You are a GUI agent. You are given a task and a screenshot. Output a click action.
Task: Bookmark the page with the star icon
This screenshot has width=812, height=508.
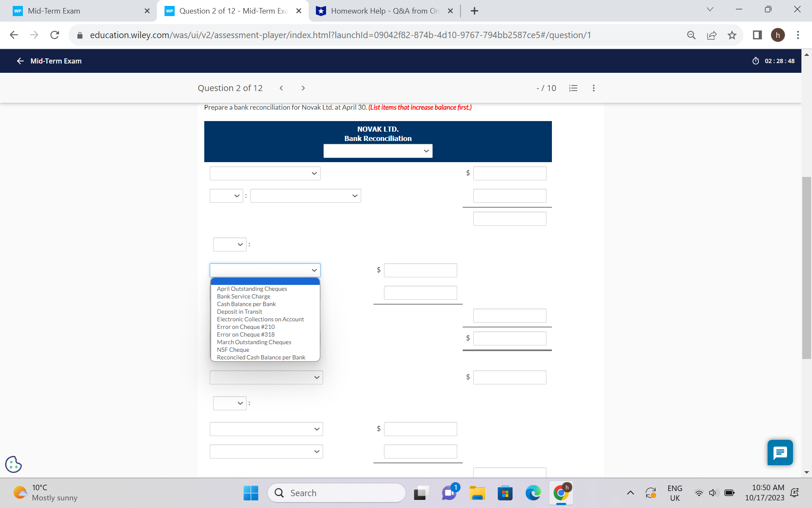[732, 35]
